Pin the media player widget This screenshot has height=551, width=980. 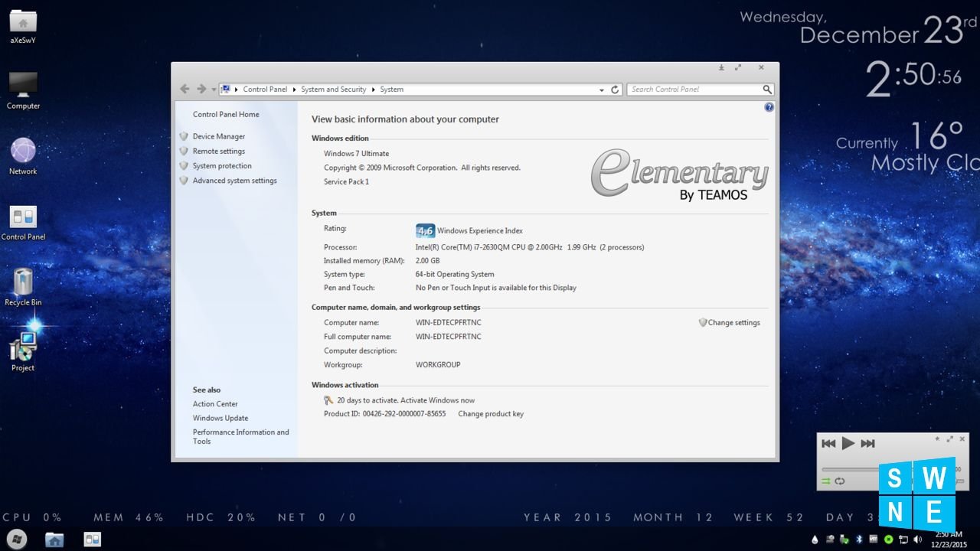point(937,439)
